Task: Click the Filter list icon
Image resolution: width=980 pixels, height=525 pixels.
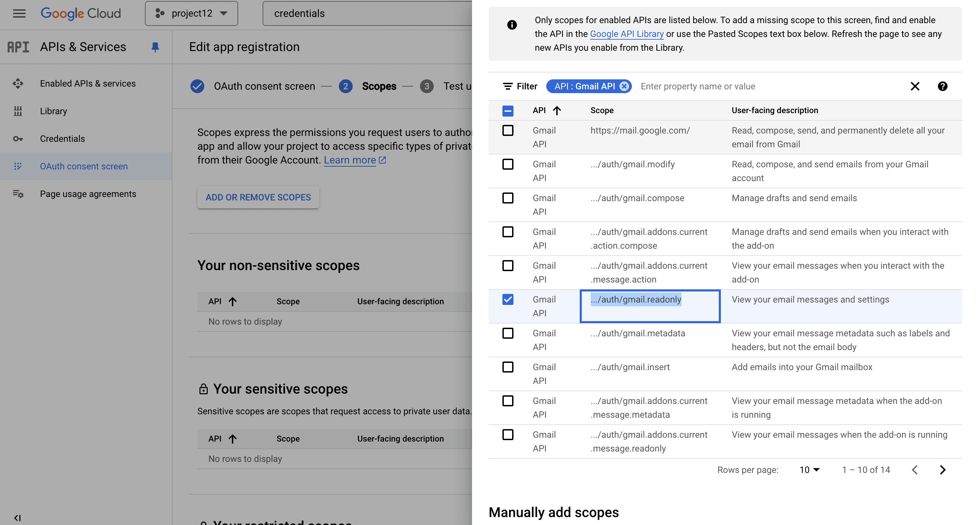Action: [508, 86]
